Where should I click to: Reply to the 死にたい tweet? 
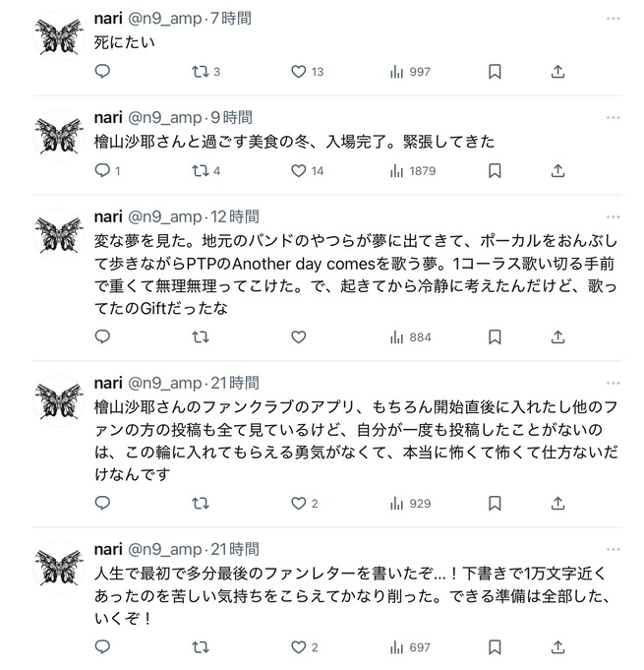(102, 72)
